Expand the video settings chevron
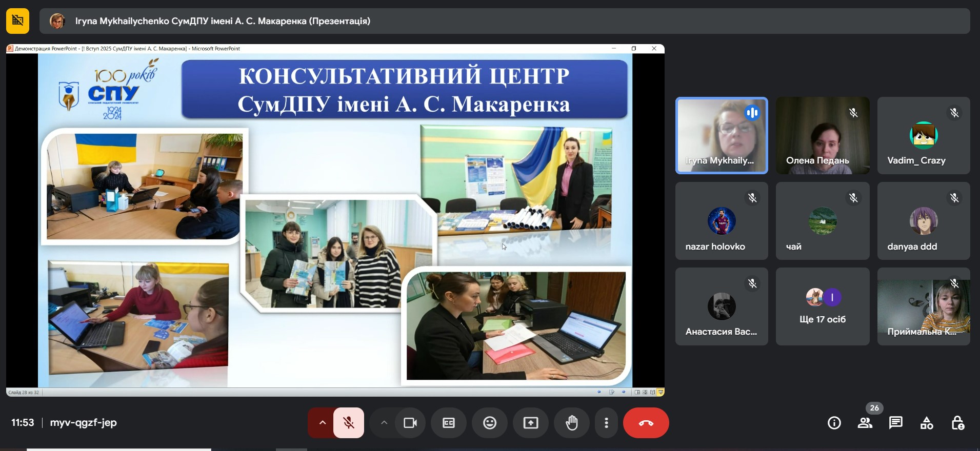This screenshot has height=451, width=980. click(x=384, y=423)
